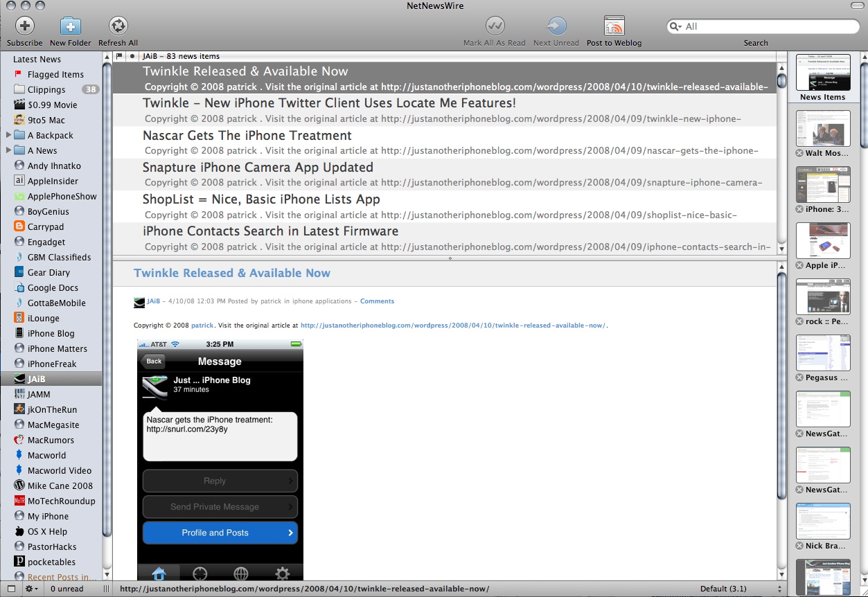Screen dimensions: 868x597
Task: Open the MacRumors feed
Action: point(51,440)
